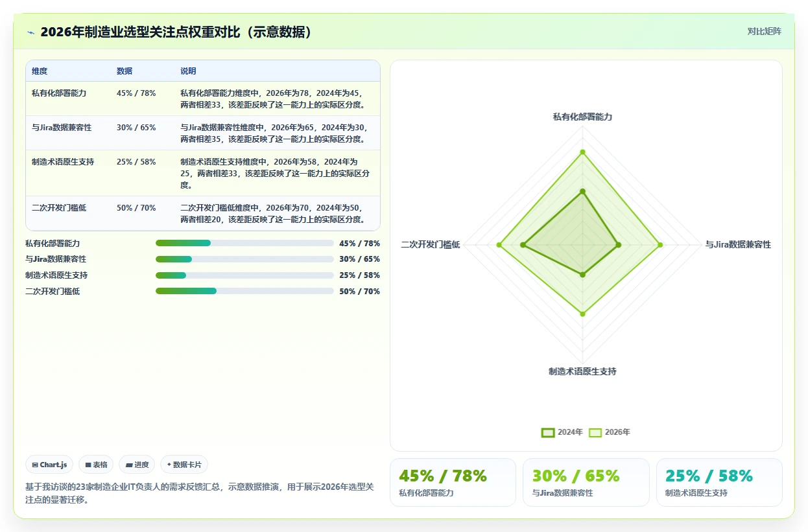This screenshot has height=532, width=808.
Task: Open the 25% / 58% data card
Action: pos(719,482)
